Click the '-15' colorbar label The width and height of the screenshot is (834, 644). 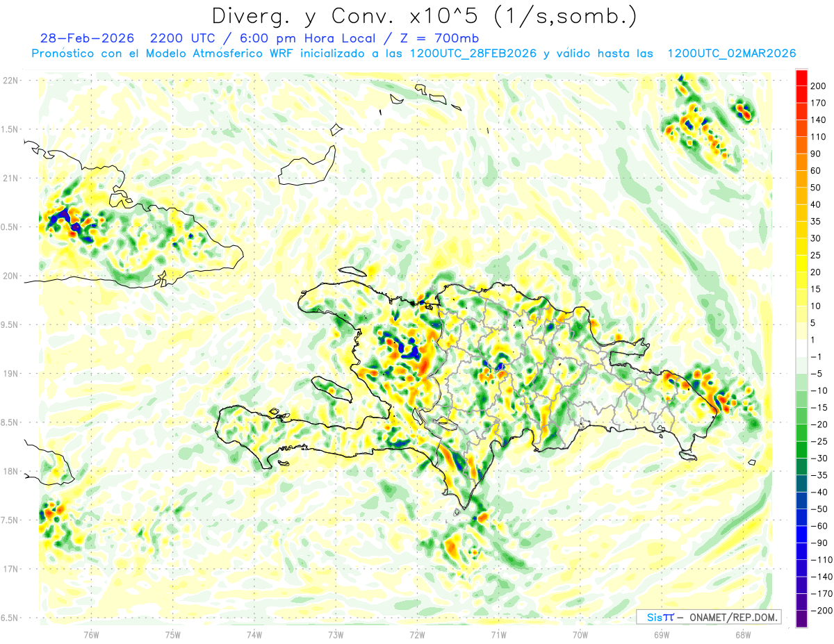(x=819, y=407)
